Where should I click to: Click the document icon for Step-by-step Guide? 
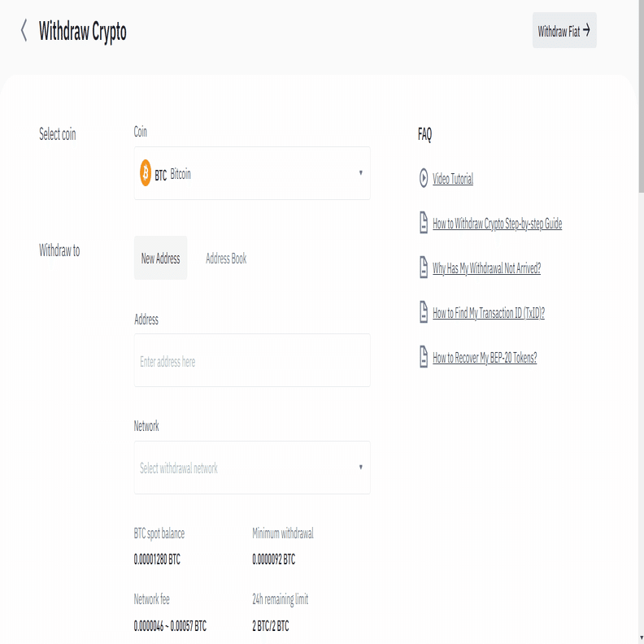click(424, 224)
